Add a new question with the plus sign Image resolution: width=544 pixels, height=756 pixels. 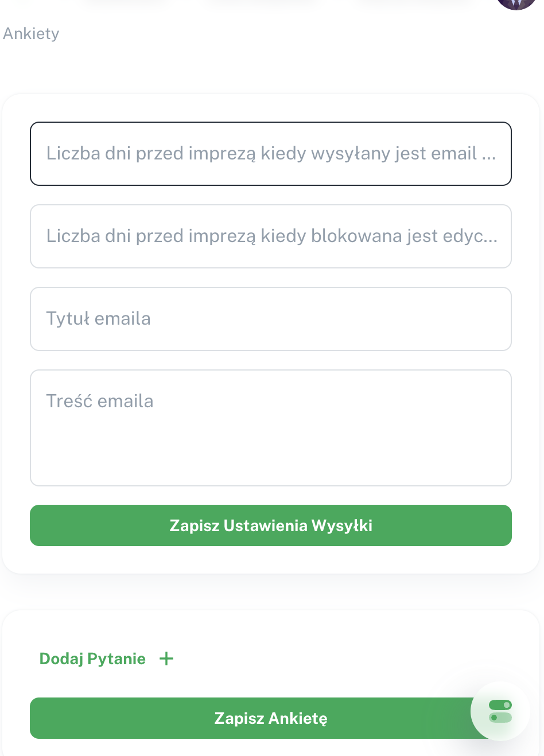tap(166, 658)
